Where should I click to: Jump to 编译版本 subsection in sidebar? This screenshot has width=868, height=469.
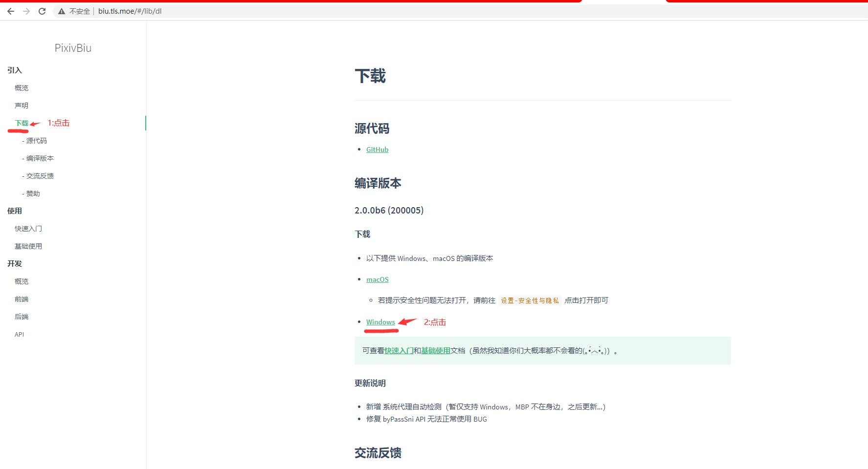click(40, 158)
